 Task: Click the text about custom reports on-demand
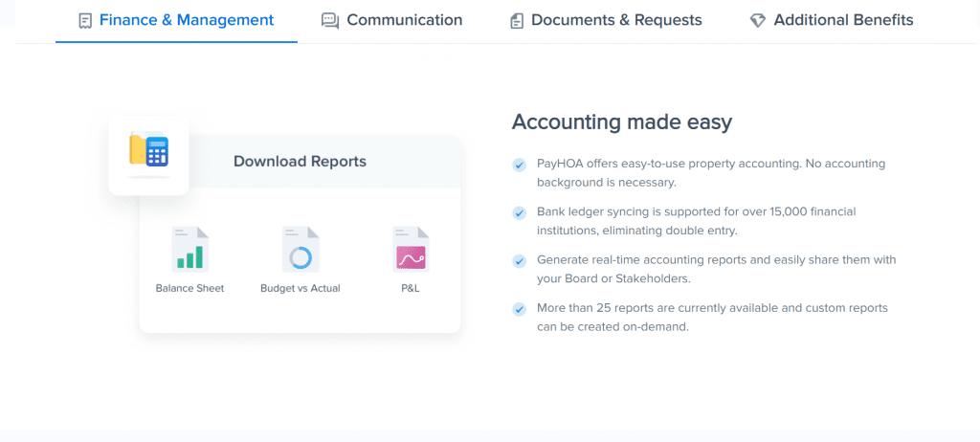coord(712,318)
